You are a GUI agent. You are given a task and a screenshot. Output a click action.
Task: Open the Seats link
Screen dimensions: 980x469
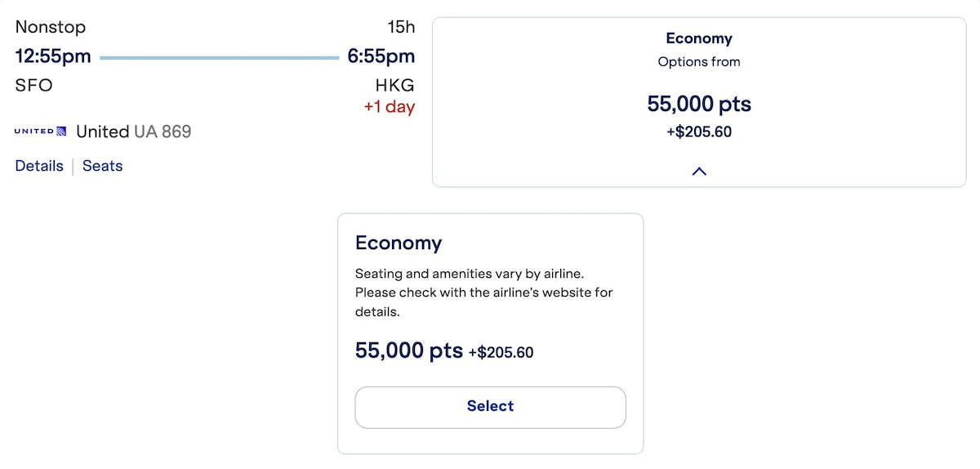click(x=102, y=166)
